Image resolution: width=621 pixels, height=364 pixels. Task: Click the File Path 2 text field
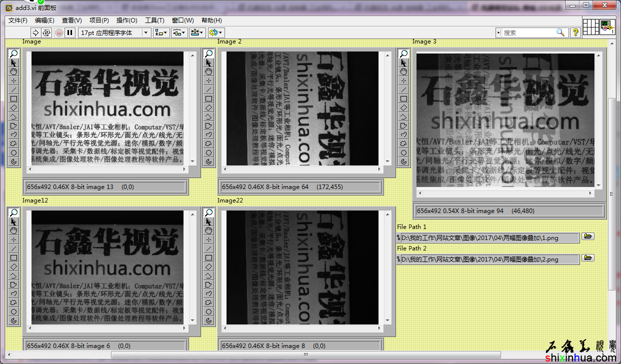pyautogui.click(x=489, y=259)
